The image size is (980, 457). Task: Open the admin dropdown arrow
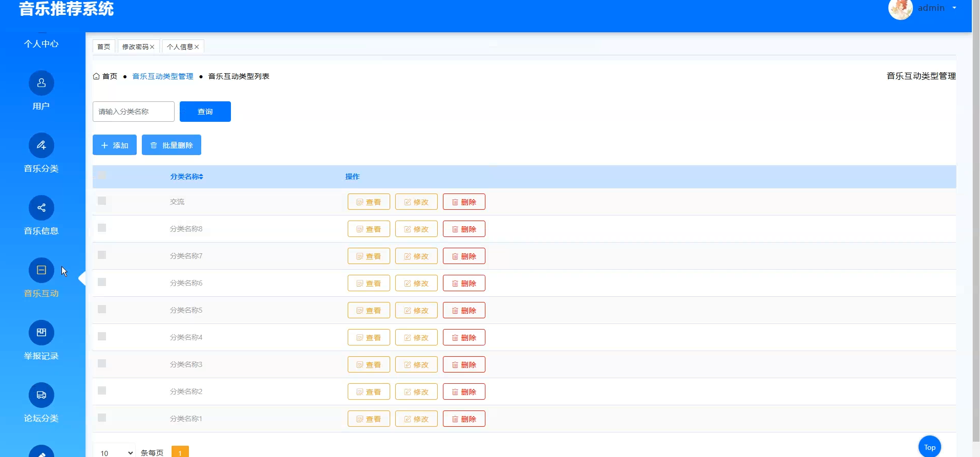[x=954, y=8]
